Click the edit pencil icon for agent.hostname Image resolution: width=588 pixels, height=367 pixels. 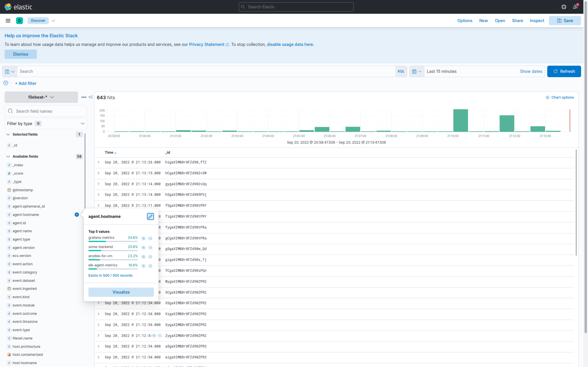(150, 216)
